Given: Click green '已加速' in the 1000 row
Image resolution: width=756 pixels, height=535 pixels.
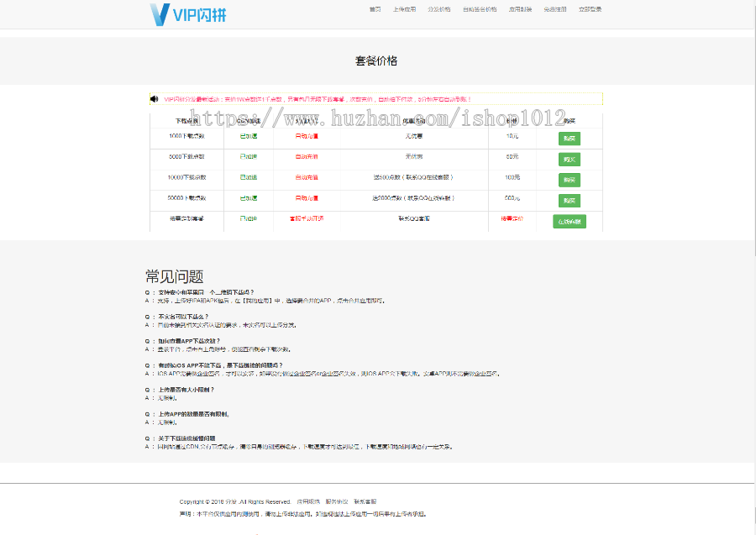Looking at the screenshot, I should pyautogui.click(x=249, y=136).
